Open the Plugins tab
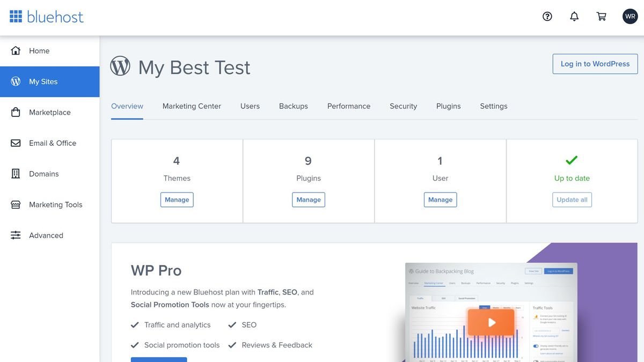This screenshot has width=644, height=362. point(449,106)
